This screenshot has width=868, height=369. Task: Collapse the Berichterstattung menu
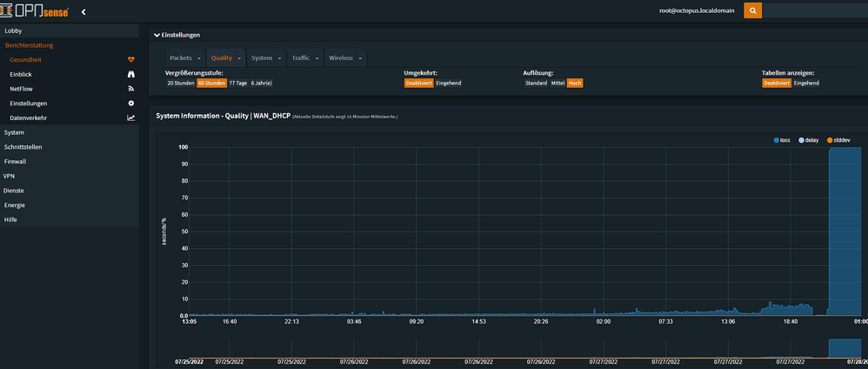[70, 45]
